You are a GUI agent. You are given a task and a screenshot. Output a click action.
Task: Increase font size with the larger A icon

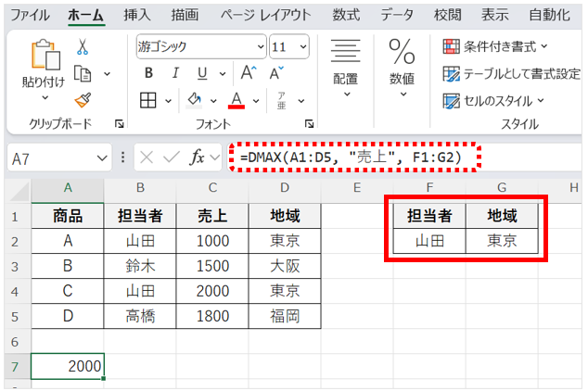click(248, 73)
